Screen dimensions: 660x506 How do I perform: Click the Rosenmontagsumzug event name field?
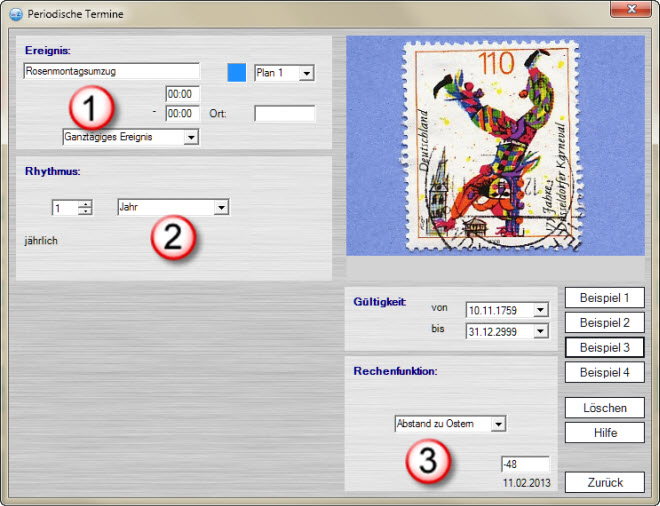(x=110, y=72)
